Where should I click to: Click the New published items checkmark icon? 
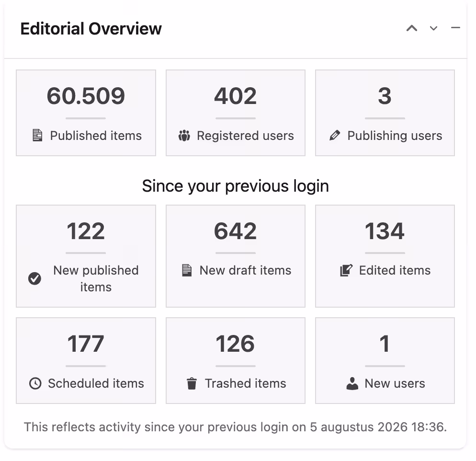click(34, 278)
